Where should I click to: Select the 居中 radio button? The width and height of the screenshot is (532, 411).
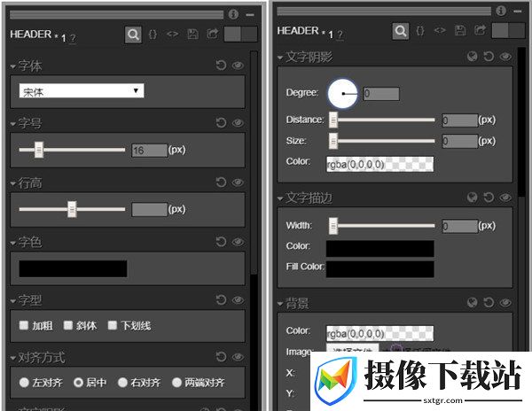(78, 383)
